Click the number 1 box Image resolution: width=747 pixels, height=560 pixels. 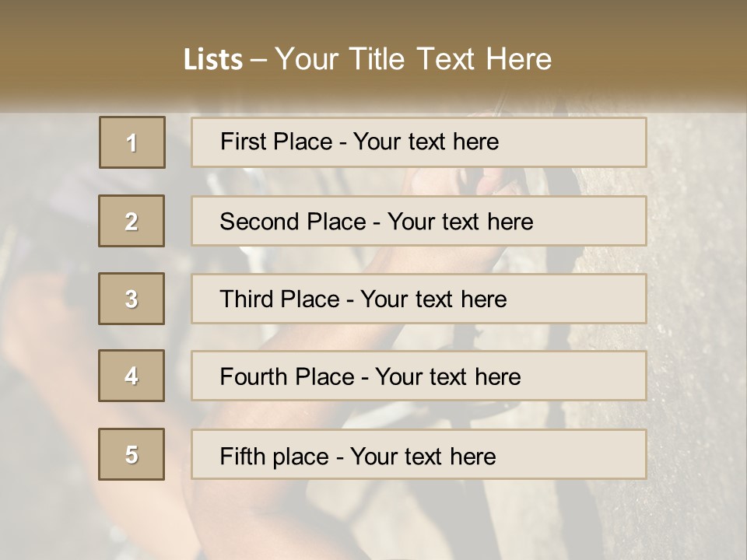[x=132, y=142]
